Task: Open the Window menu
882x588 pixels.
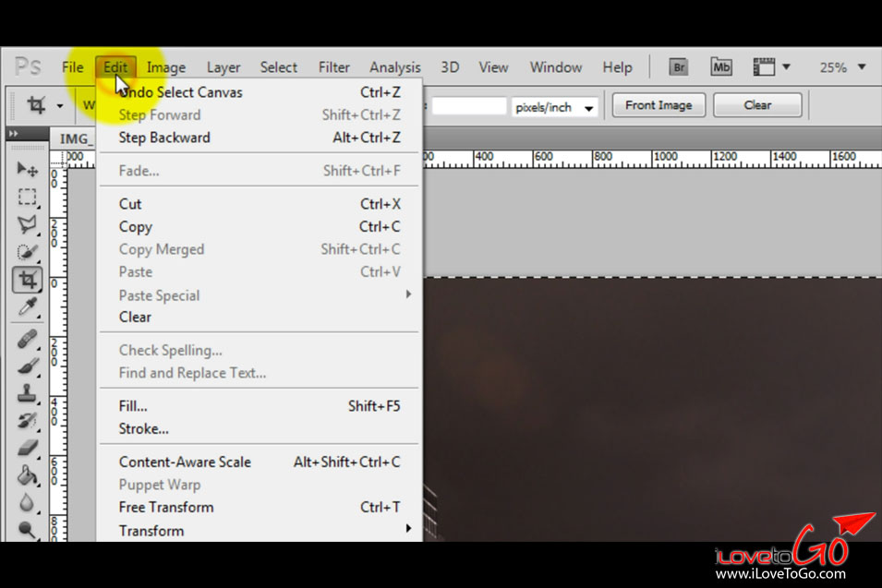Action: pyautogui.click(x=556, y=67)
